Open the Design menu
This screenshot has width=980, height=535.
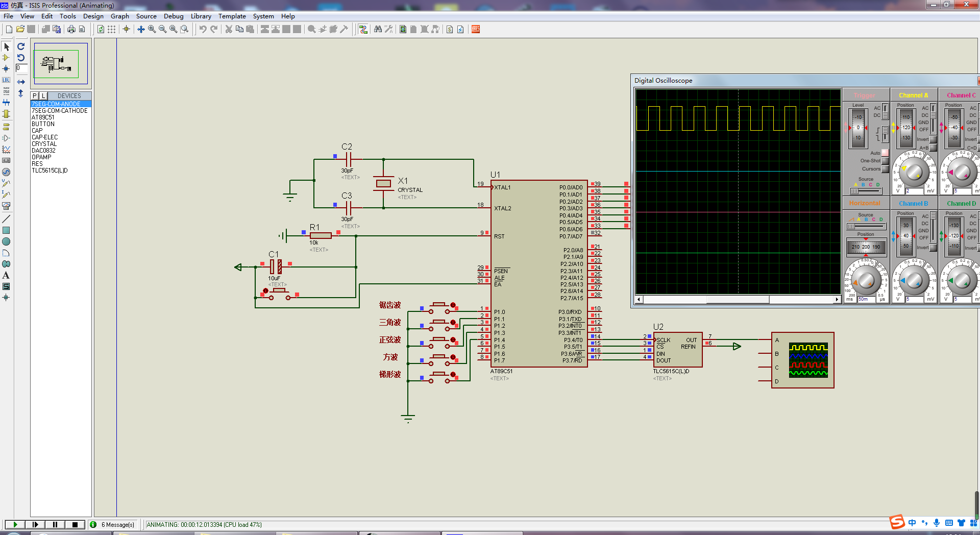click(93, 16)
